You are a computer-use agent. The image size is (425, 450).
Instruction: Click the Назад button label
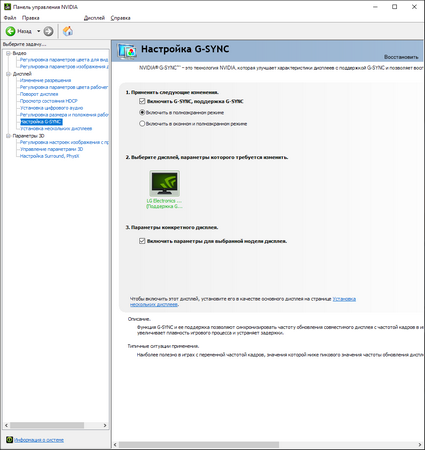point(24,31)
